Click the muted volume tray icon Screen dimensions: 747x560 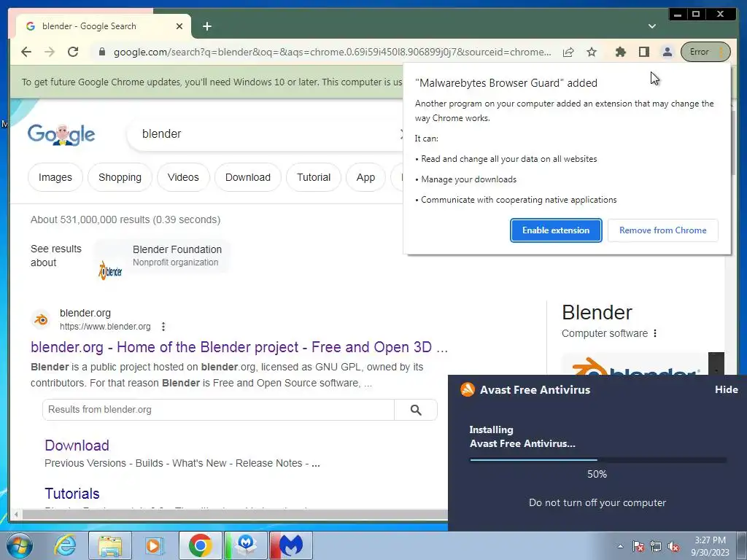coord(673,546)
